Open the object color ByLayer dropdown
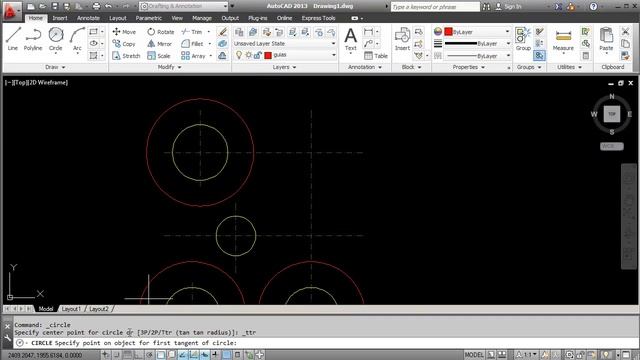 tap(477, 31)
